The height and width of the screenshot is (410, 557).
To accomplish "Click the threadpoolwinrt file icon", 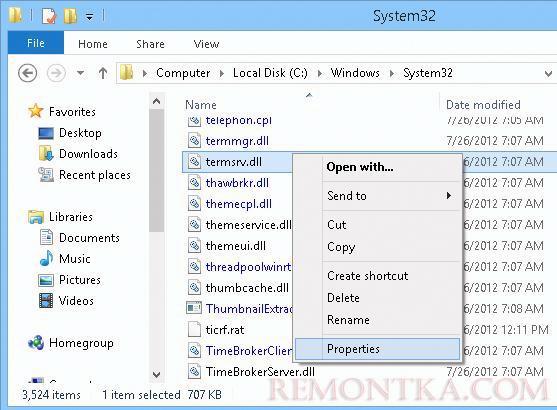I will [x=194, y=267].
